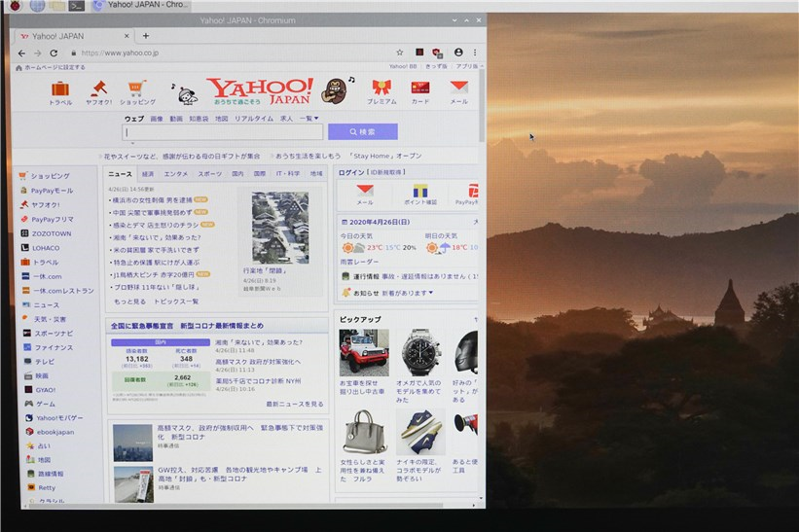Click トピックス一覧 link
The width and height of the screenshot is (799, 532).
tap(176, 301)
